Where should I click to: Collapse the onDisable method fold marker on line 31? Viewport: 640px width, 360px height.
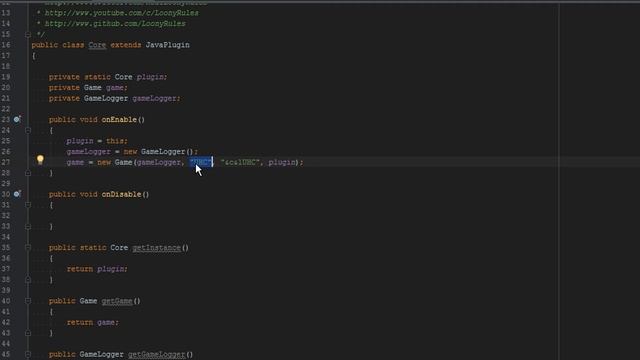coord(28,205)
